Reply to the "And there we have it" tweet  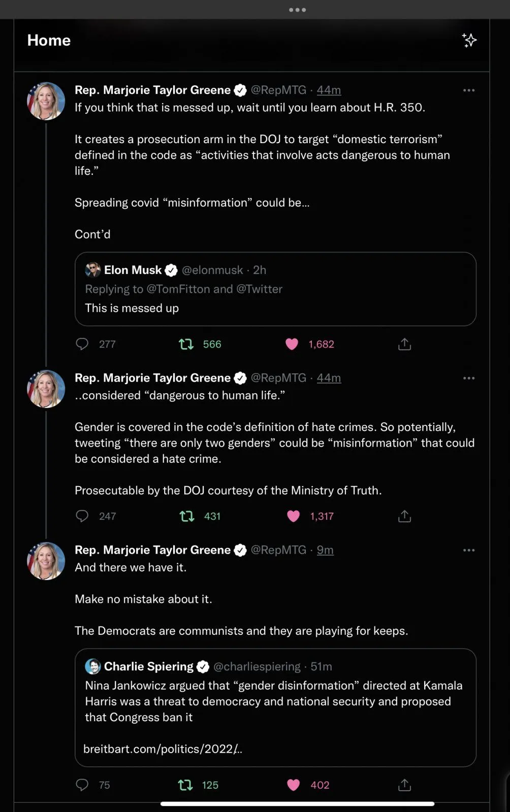[x=82, y=785]
